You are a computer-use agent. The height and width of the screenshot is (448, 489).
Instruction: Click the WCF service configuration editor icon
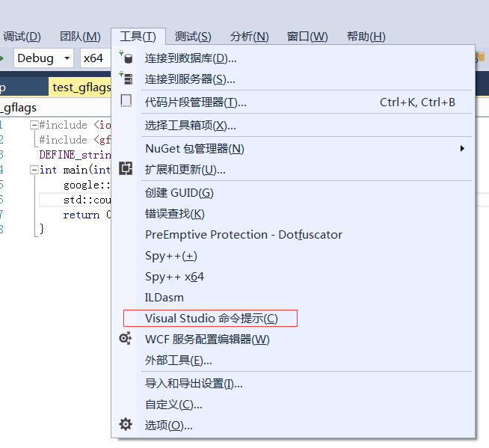coord(126,339)
